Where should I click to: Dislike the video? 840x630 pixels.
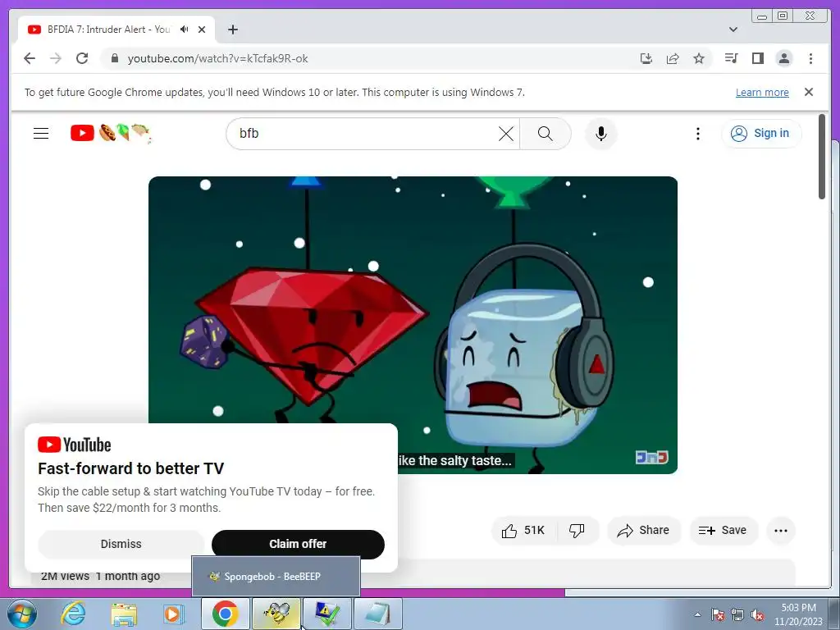tap(577, 531)
